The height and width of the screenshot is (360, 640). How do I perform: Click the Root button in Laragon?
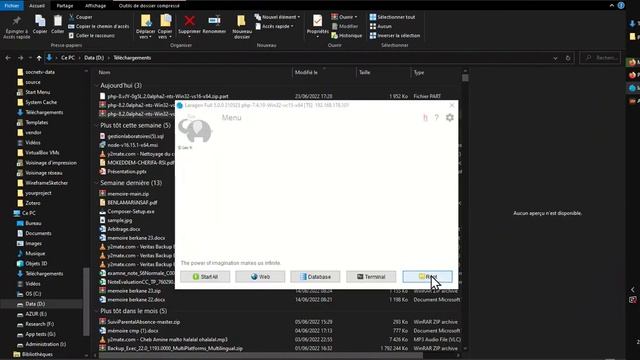coord(427,277)
